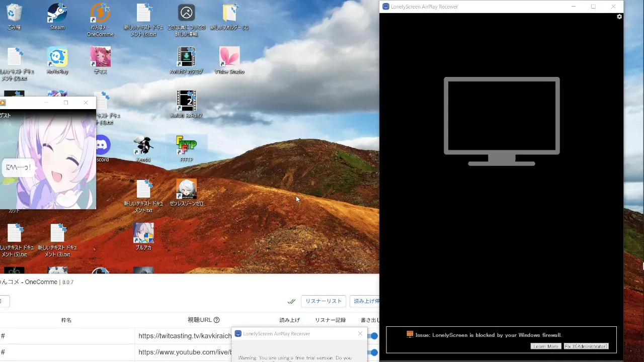The image size is (644, 362).
Task: Toggle the twitcasting.tv row switch in OneComme
Action: pyautogui.click(x=373, y=336)
